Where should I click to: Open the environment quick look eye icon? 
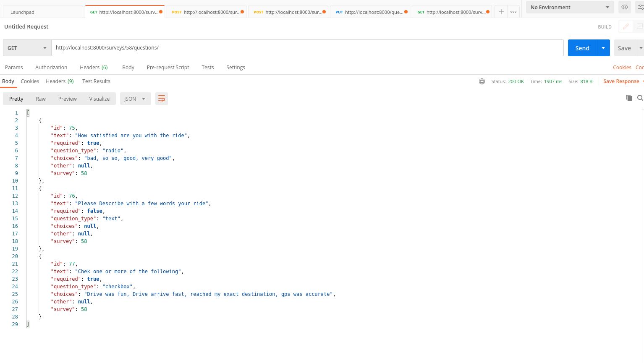(x=624, y=7)
